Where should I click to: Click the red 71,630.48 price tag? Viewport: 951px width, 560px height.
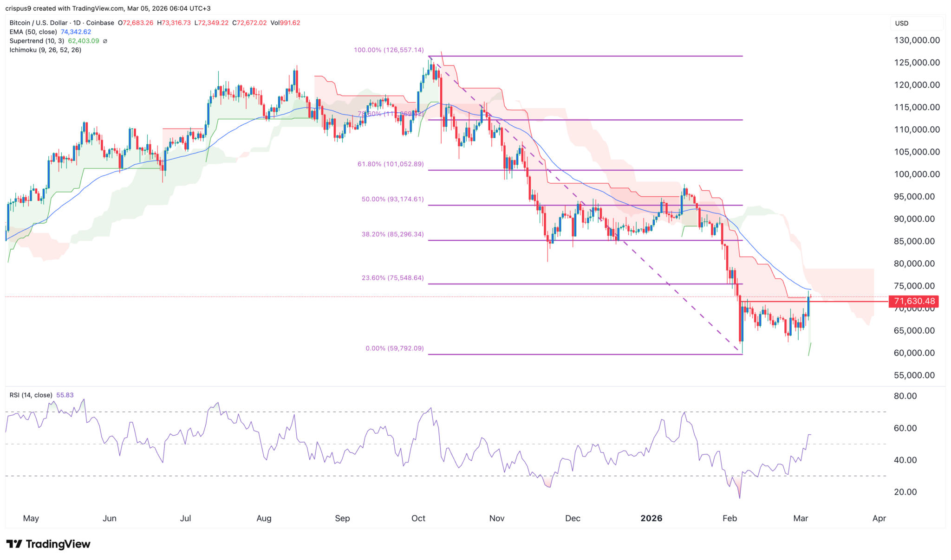coord(913,301)
